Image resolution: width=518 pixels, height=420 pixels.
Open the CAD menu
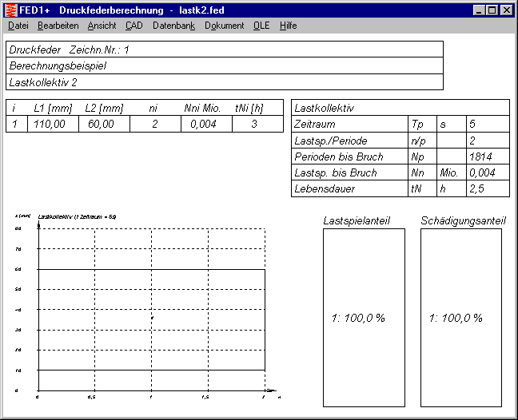tap(133, 26)
